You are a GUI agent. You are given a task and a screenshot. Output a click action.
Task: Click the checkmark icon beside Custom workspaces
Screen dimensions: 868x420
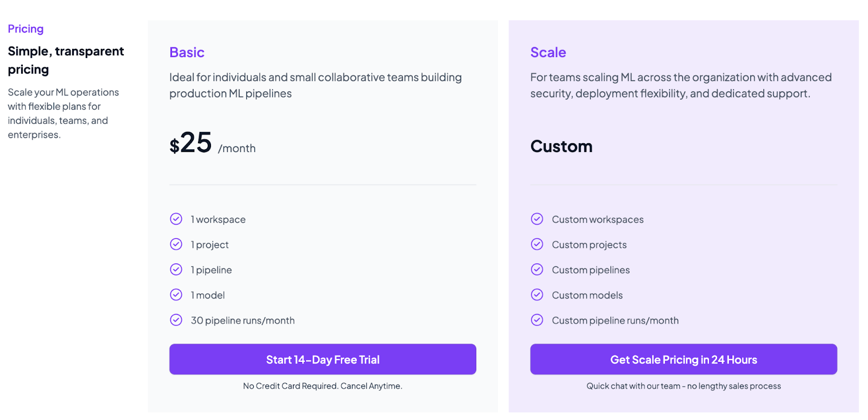pyautogui.click(x=537, y=219)
